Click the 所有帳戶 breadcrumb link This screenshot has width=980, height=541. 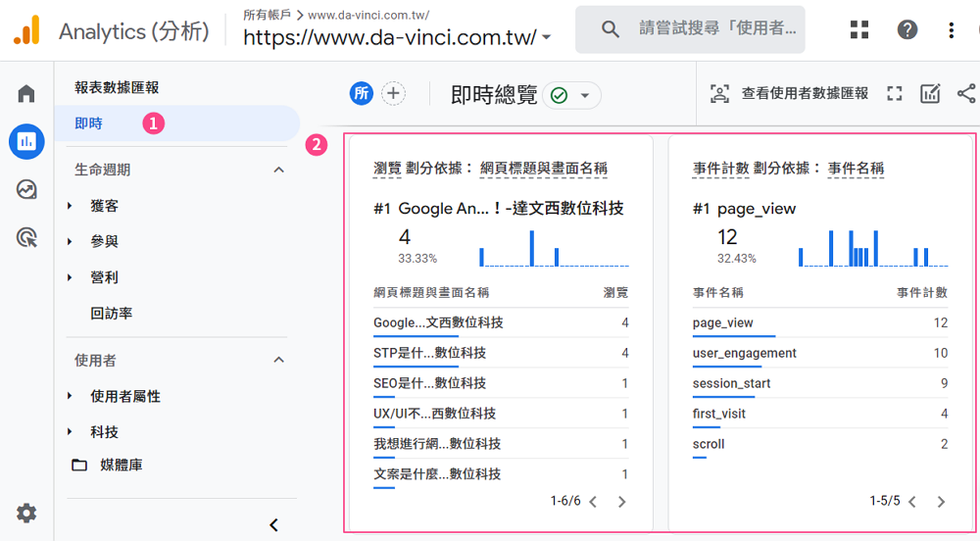267,15
